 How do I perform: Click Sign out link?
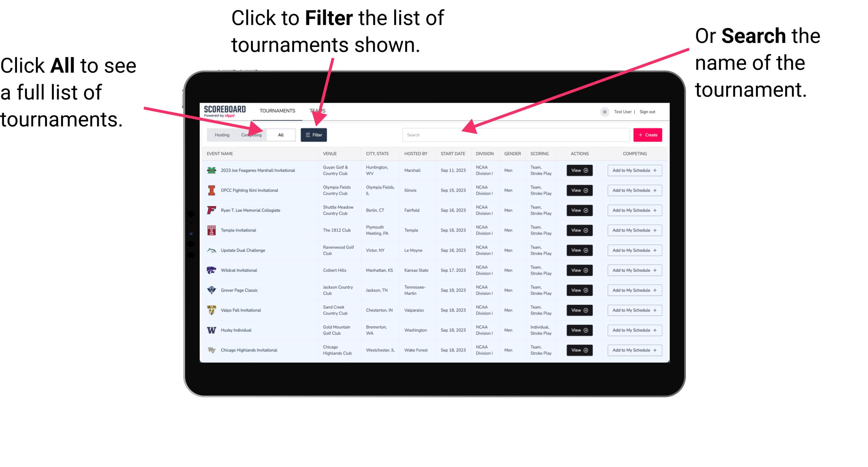tap(650, 110)
